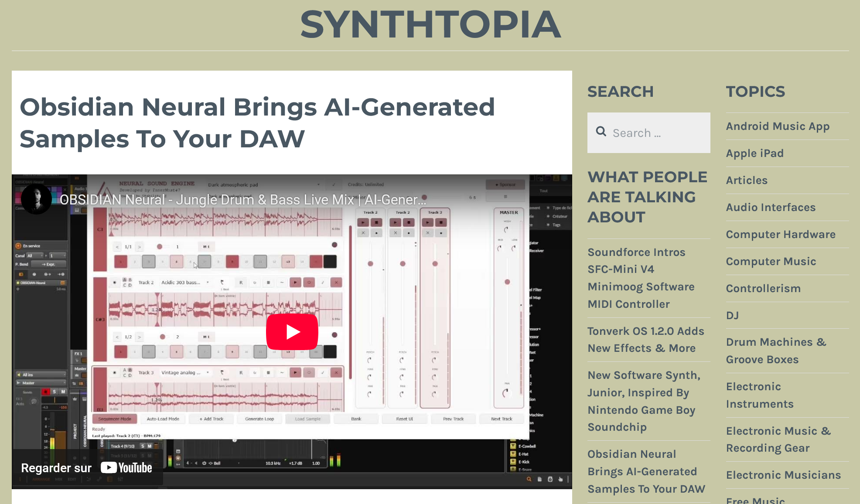Open the video title 'OBSIDIAN Neural - Jungle Drum & Bass'
This screenshot has height=504, width=860.
(x=243, y=200)
